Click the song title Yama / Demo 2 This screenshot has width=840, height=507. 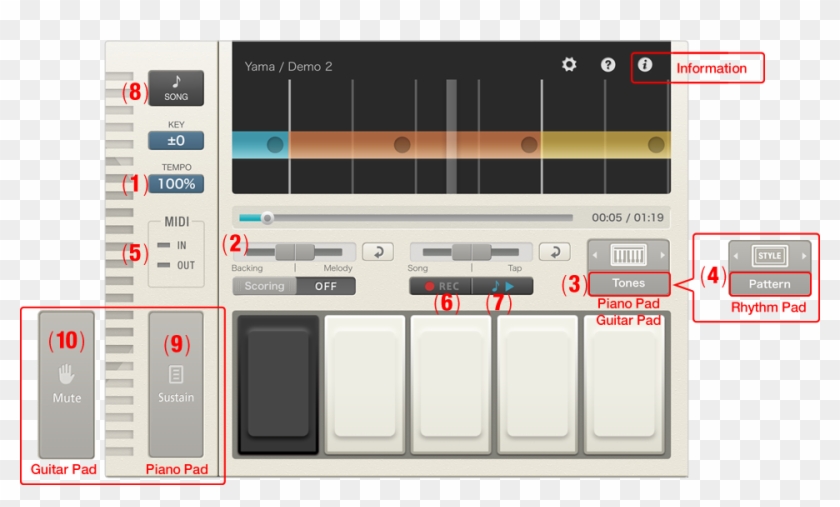tap(288, 66)
